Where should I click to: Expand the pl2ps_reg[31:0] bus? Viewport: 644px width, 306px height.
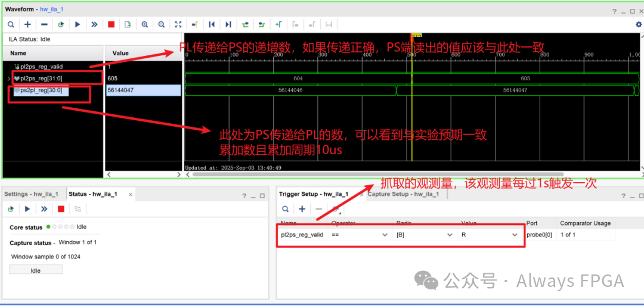coord(8,78)
